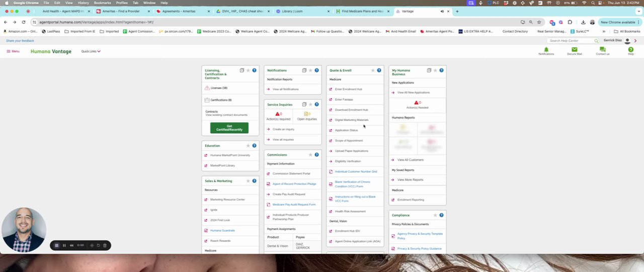
Task: Collapse the My Humana Business card
Action: pyautogui.click(x=429, y=71)
